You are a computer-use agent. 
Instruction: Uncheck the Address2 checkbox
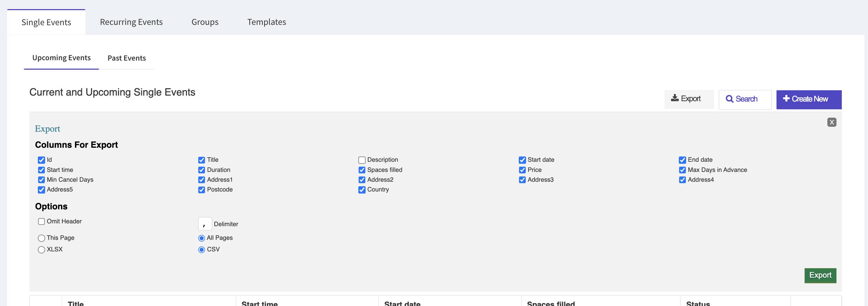tap(362, 180)
